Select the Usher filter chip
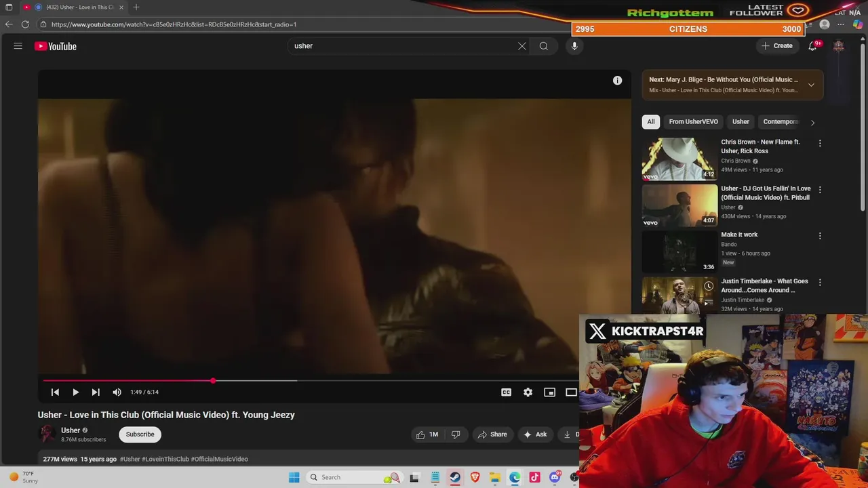The height and width of the screenshot is (488, 868). [741, 122]
